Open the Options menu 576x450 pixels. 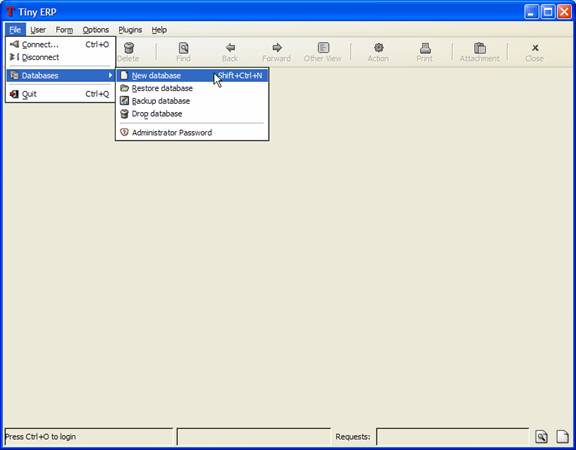click(x=96, y=30)
